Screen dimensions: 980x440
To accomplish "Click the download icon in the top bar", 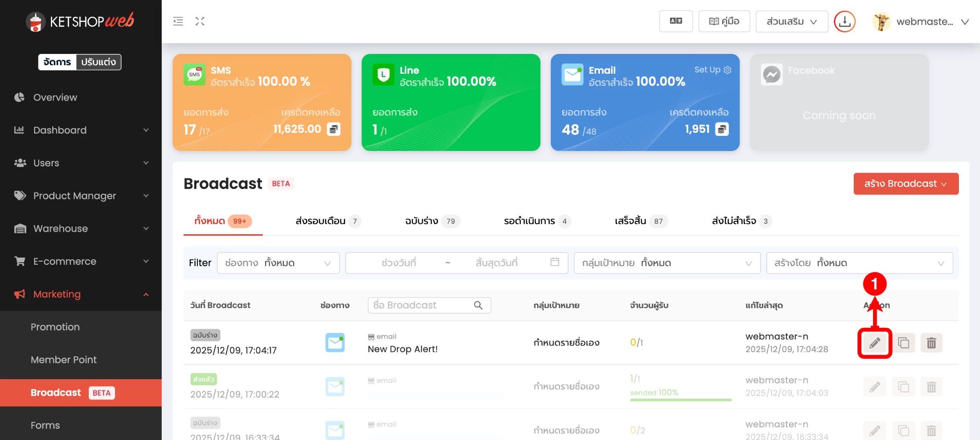I will point(845,22).
